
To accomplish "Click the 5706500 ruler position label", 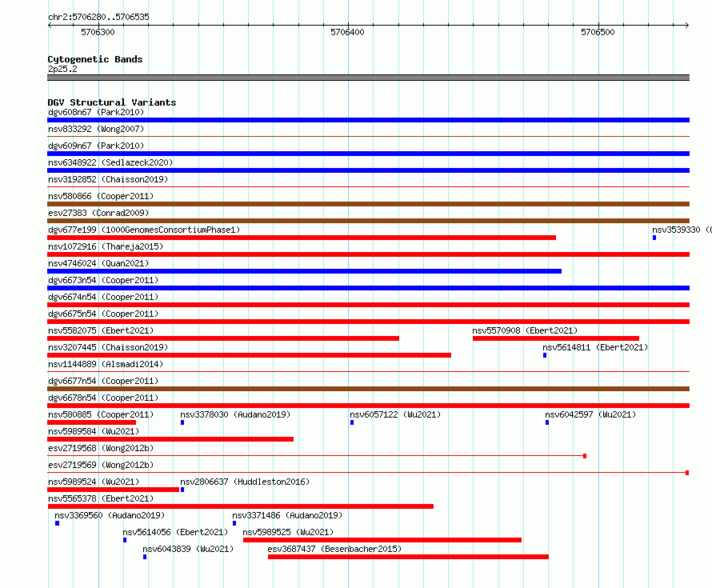I will pos(598,32).
